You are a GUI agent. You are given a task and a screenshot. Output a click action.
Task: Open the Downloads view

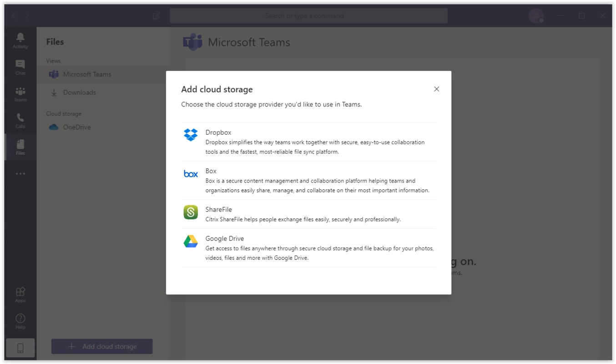click(79, 92)
